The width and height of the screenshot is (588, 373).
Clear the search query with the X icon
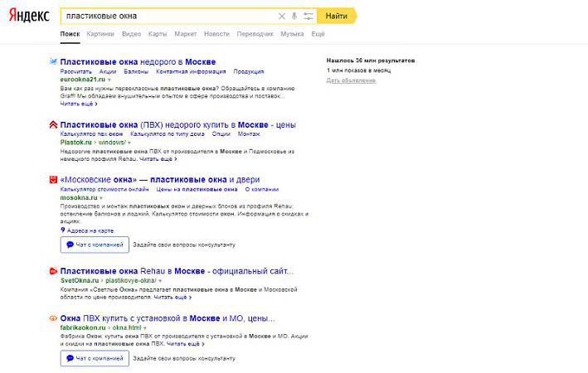(281, 16)
